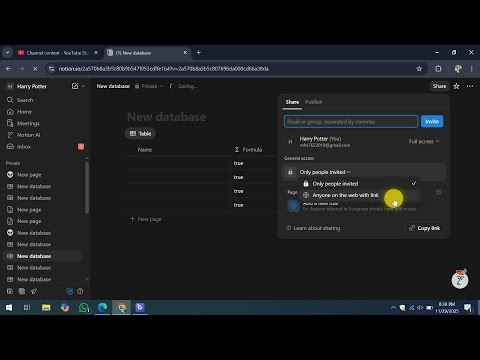Open the Chrome three-dot menu
The height and width of the screenshot is (360, 480).
click(x=471, y=69)
